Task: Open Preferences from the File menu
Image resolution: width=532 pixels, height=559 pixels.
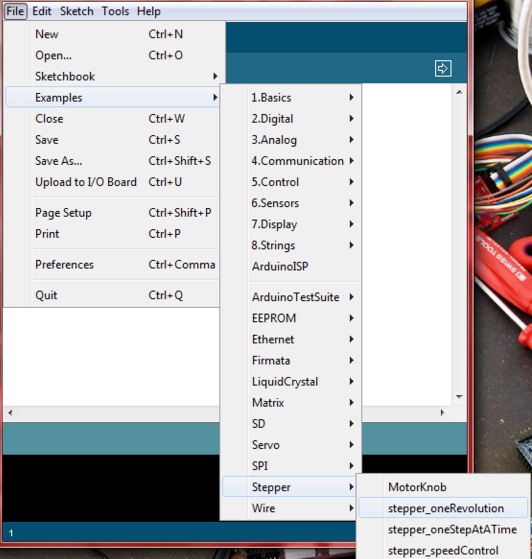Action: (113, 265)
